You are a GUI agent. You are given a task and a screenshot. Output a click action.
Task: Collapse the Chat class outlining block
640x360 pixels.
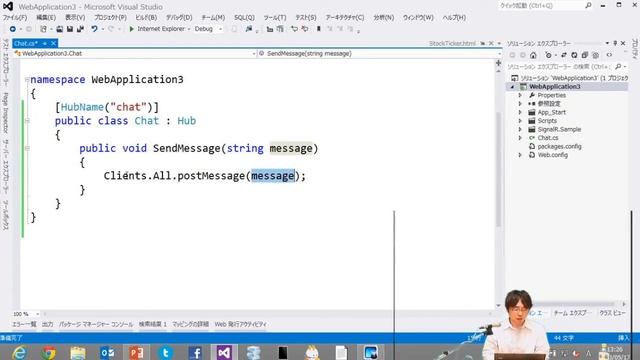(x=27, y=121)
